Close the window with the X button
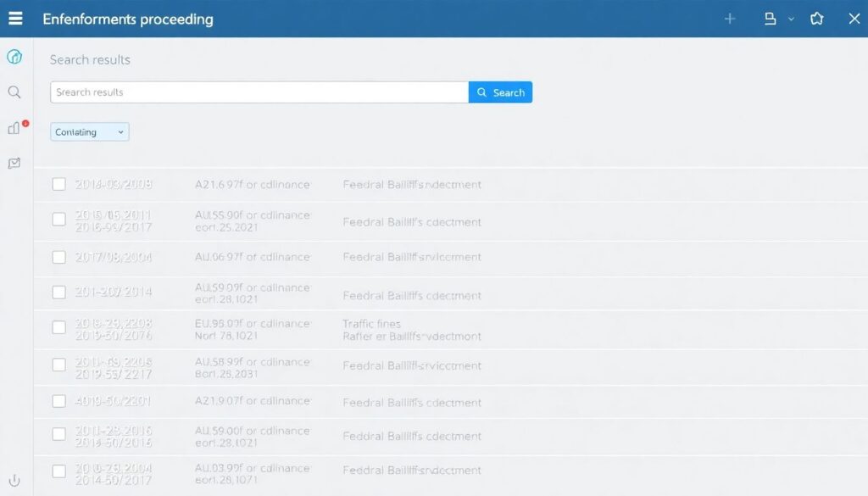868x496 pixels. pyautogui.click(x=854, y=19)
